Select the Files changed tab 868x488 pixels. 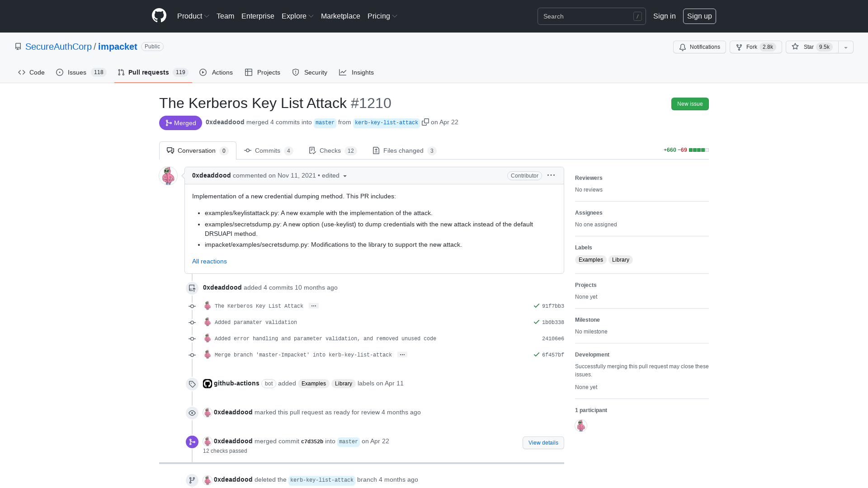[404, 150]
